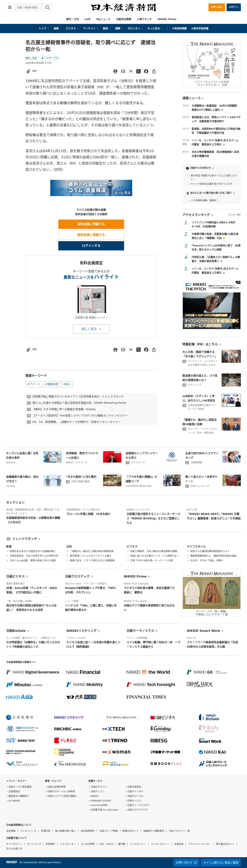Click the magnifying glass search icon
Viewport: 247px width, 868px height.
coord(48,7)
